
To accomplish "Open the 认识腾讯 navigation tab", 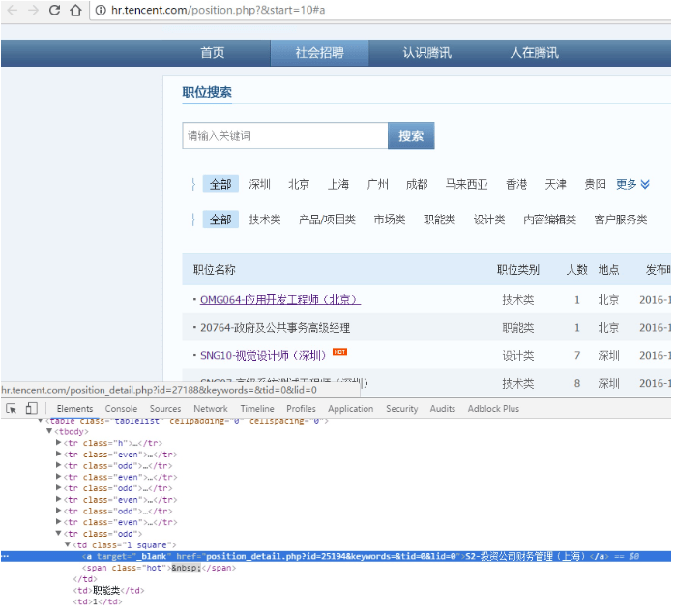I will pos(426,53).
